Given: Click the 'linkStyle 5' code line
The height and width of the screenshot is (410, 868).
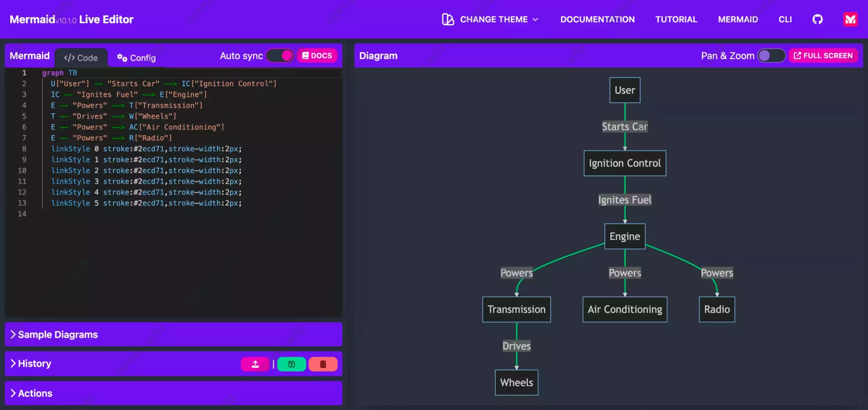Looking at the screenshot, I should 146,203.
